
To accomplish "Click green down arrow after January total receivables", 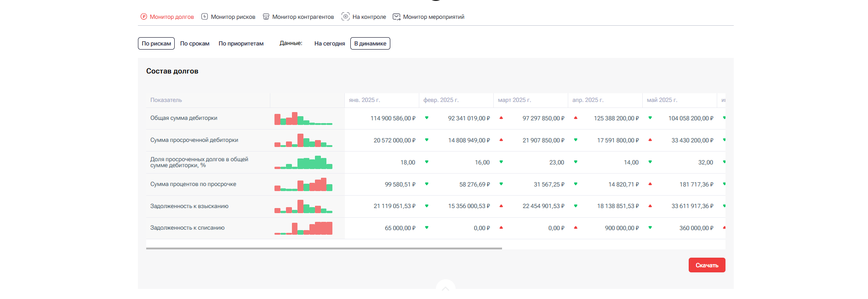I will [427, 118].
